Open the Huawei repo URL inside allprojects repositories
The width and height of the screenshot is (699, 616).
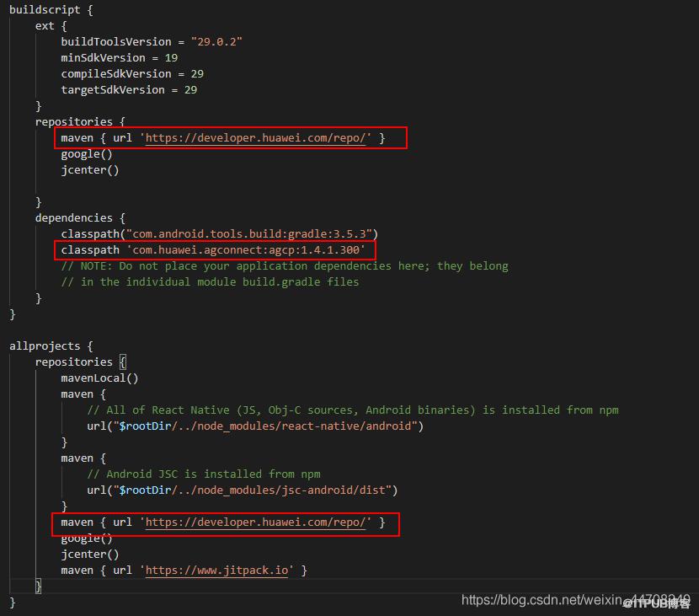click(x=255, y=522)
